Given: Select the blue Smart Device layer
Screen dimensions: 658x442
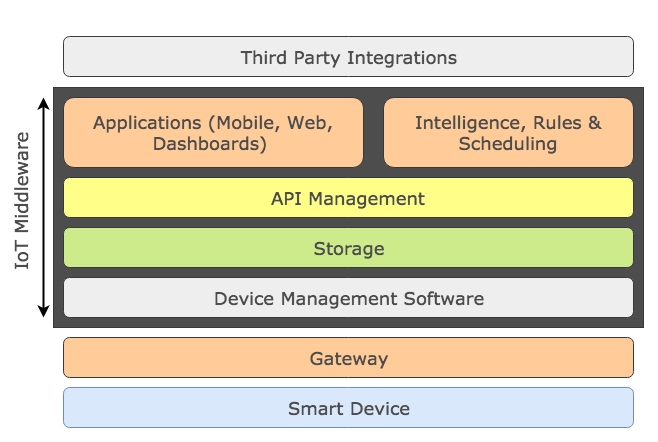Looking at the screenshot, I should point(348,408).
